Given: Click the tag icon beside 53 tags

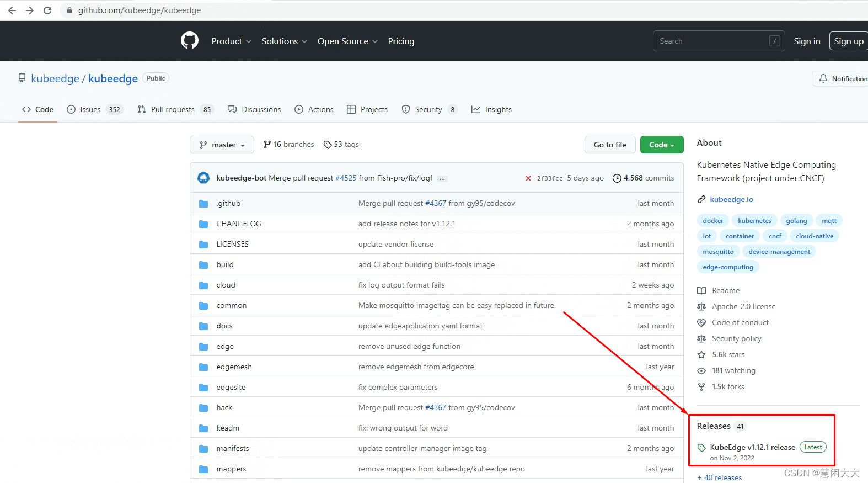Looking at the screenshot, I should tap(328, 145).
